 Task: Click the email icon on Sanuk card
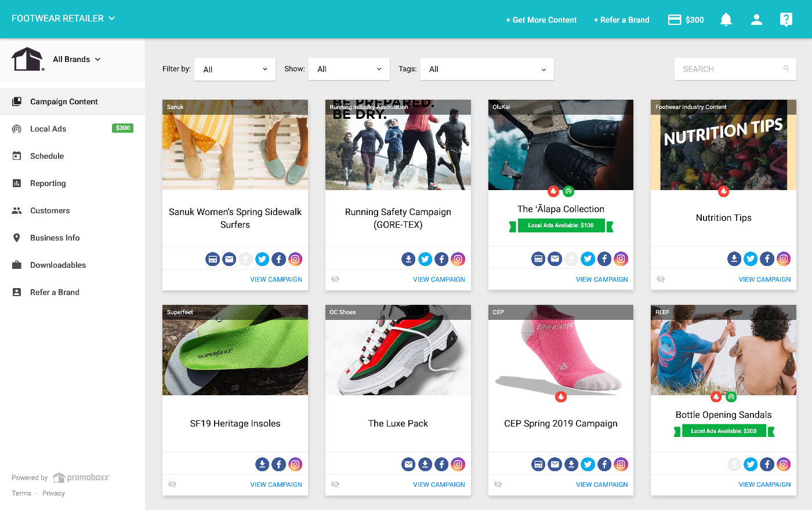pos(229,259)
